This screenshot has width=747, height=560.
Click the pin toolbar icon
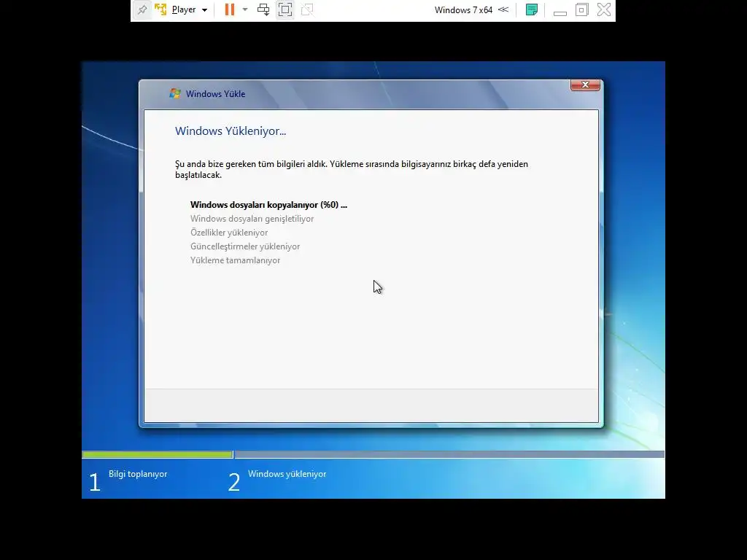point(142,9)
